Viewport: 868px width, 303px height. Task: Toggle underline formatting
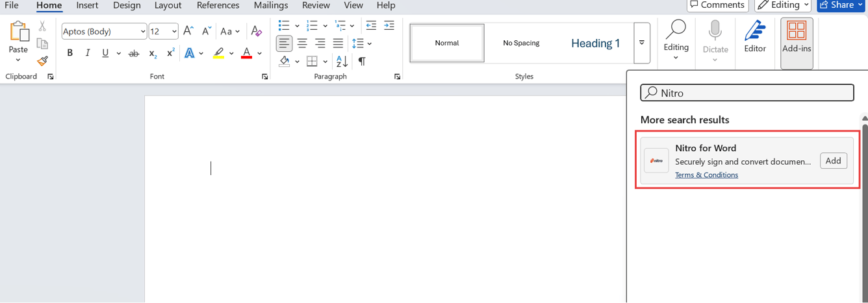(105, 53)
